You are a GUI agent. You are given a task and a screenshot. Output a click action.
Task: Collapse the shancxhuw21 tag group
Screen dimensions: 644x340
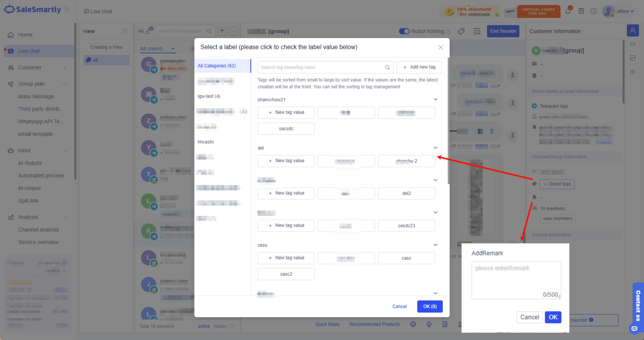pos(435,99)
